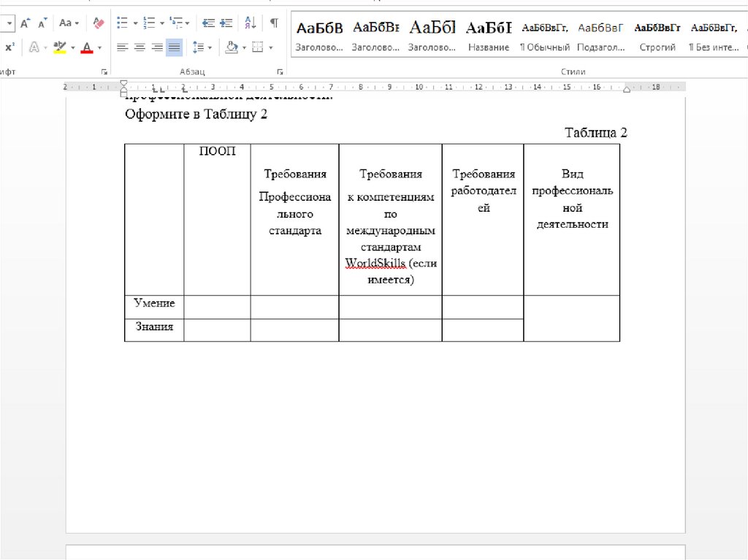Apply the Подзагол... style
Viewport: 748px width, 560px height.
pos(601,37)
